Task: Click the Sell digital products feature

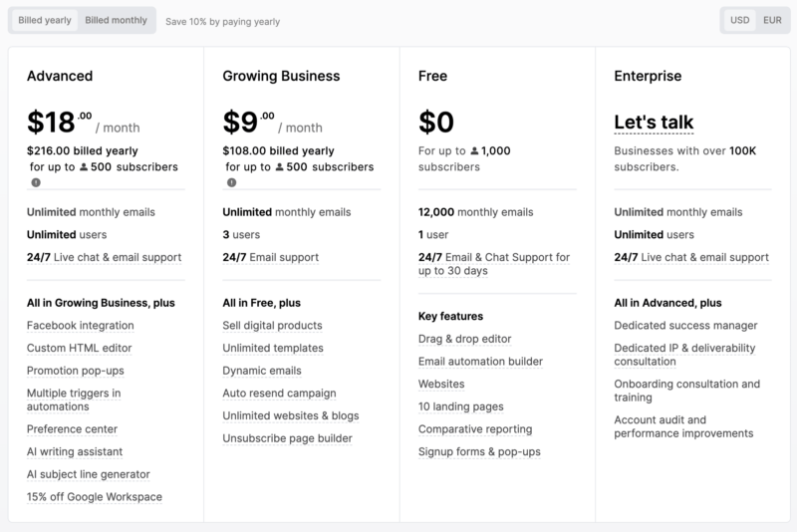Action: coord(272,326)
